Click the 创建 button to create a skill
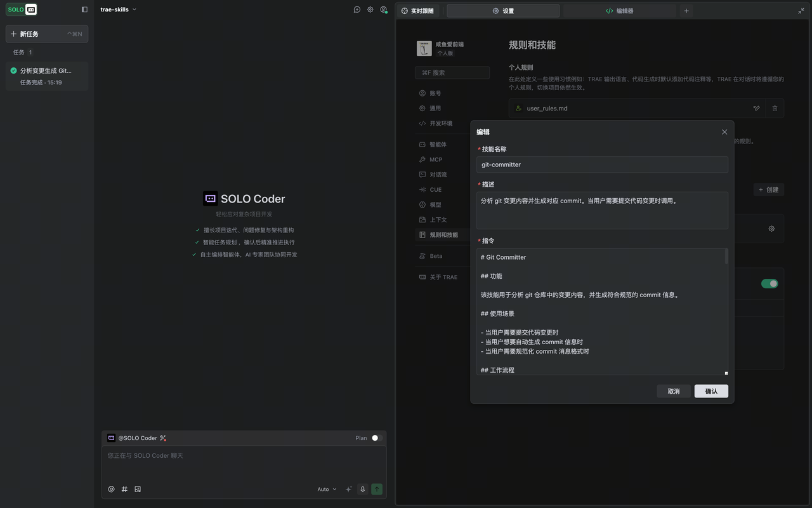Screen dimensions: 812x508 [768, 189]
